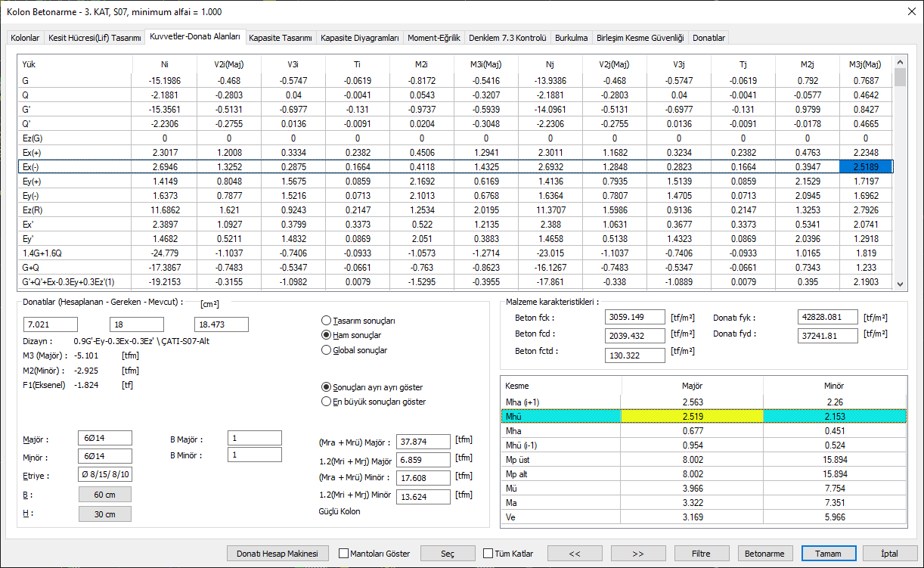
Task: Tick the Tüm Katlar checkbox
Action: coord(488,554)
